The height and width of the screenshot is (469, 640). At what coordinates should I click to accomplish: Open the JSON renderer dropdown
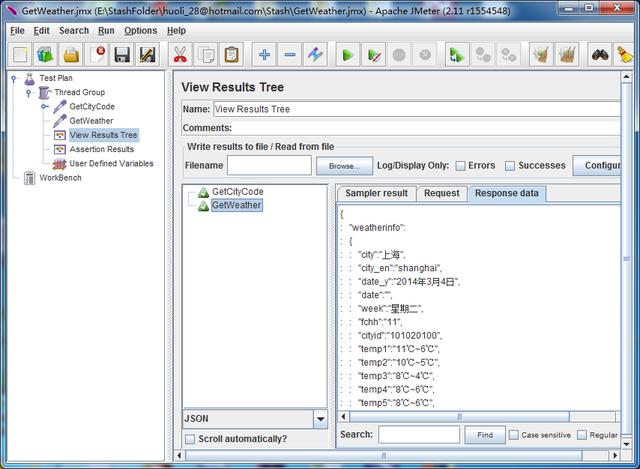(x=320, y=419)
